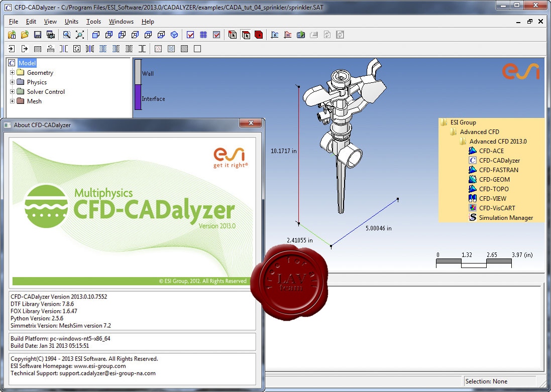This screenshot has width=551, height=392.
Task: Click the '10.1717 in' dimension label
Action: pyautogui.click(x=284, y=151)
